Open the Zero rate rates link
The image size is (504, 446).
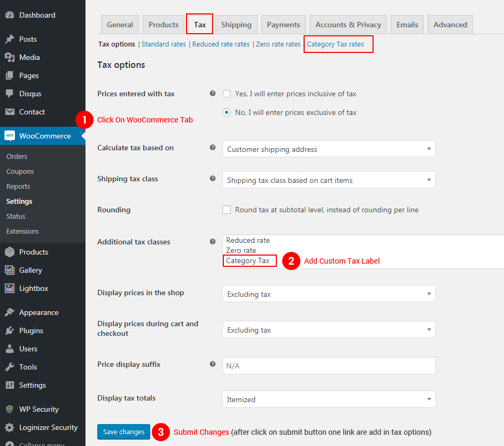(x=278, y=44)
